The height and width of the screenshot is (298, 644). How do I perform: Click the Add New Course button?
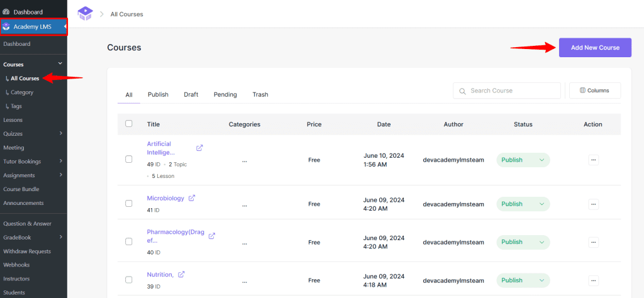click(x=594, y=48)
